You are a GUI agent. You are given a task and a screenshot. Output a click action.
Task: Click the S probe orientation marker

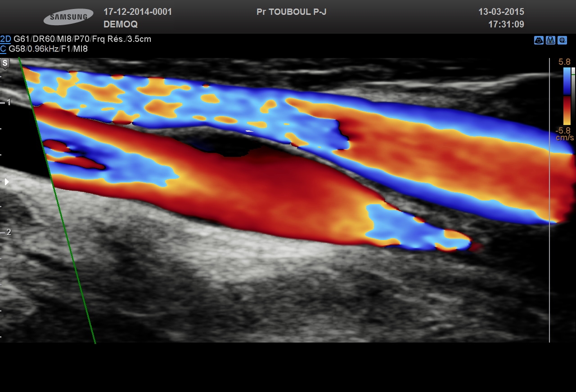click(5, 63)
